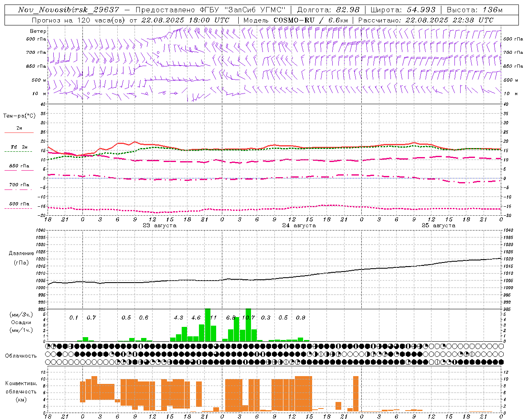Image resolution: width=525 pixels, height=420 pixels.
Task: Click the 'Высота: 136м' header field
Action: coord(475,10)
